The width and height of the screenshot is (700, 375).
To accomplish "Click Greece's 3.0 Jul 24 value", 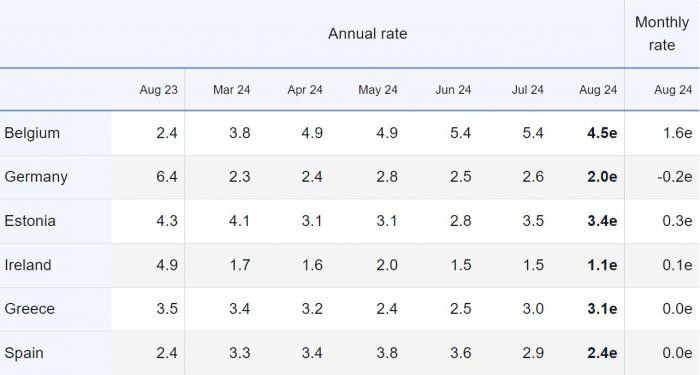I will tap(533, 308).
